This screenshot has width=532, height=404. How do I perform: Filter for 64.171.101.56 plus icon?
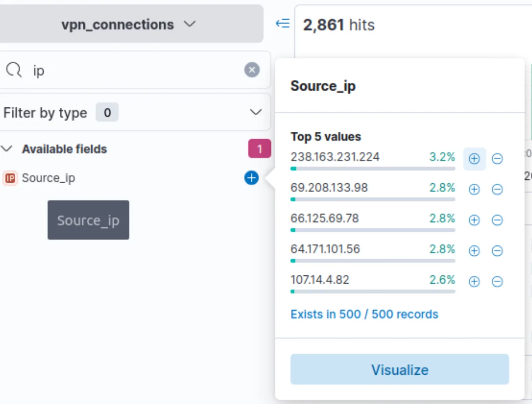pyautogui.click(x=474, y=251)
